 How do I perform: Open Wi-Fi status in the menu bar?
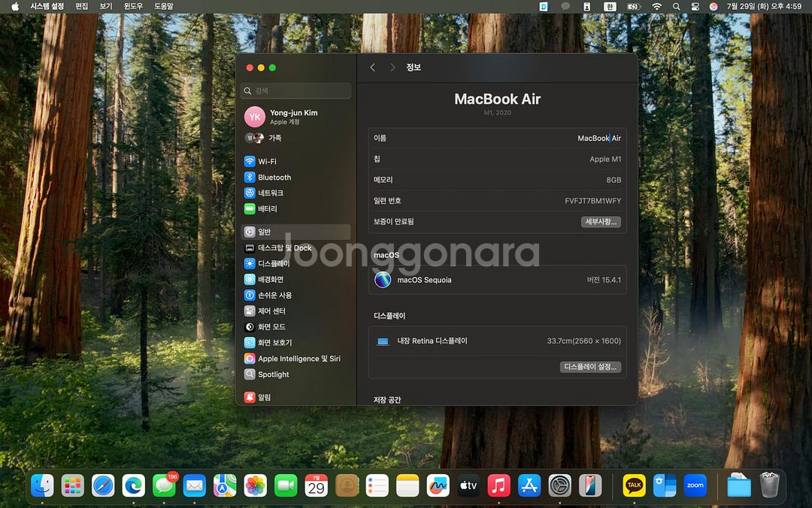(x=656, y=6)
